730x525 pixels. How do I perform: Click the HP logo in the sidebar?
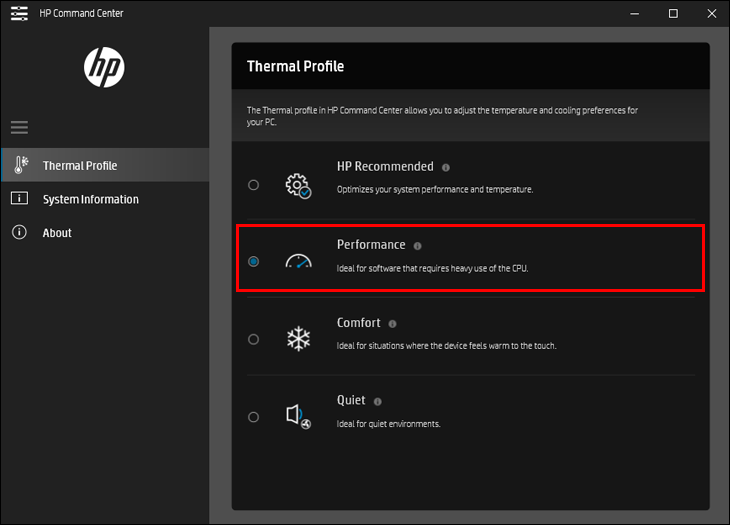click(x=104, y=67)
